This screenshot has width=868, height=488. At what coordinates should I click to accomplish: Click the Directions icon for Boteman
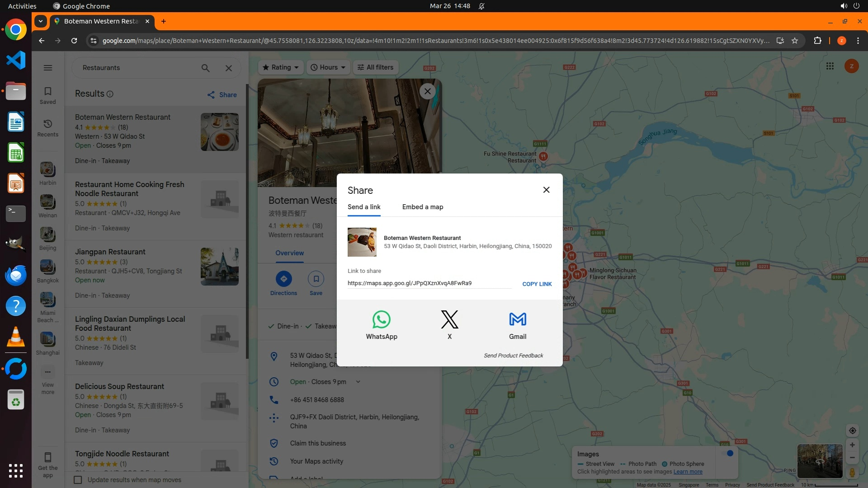click(x=283, y=279)
